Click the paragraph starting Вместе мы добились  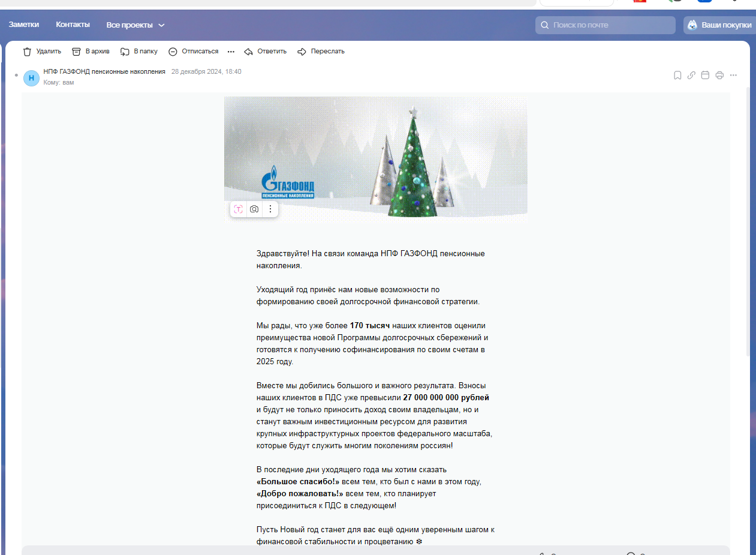coord(375,416)
